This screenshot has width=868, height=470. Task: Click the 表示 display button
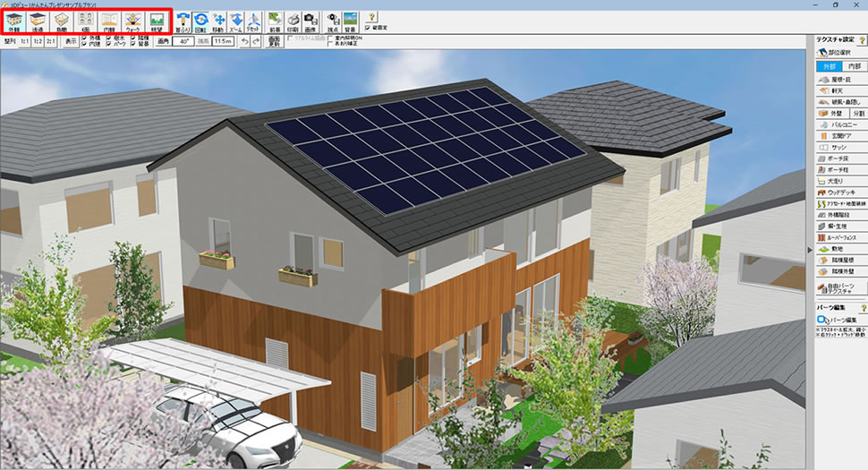coord(71,41)
